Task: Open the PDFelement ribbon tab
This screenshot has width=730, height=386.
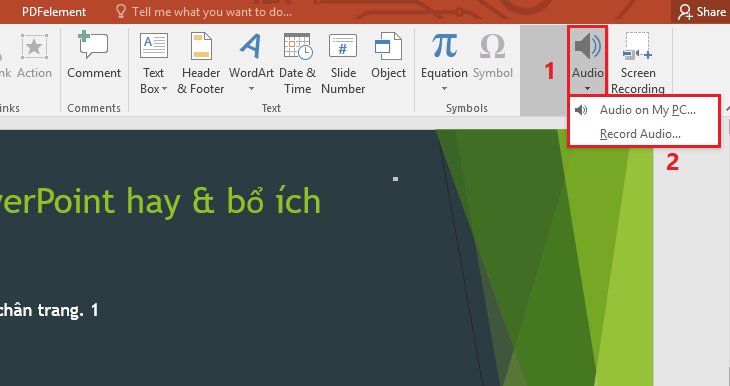Action: [x=54, y=12]
